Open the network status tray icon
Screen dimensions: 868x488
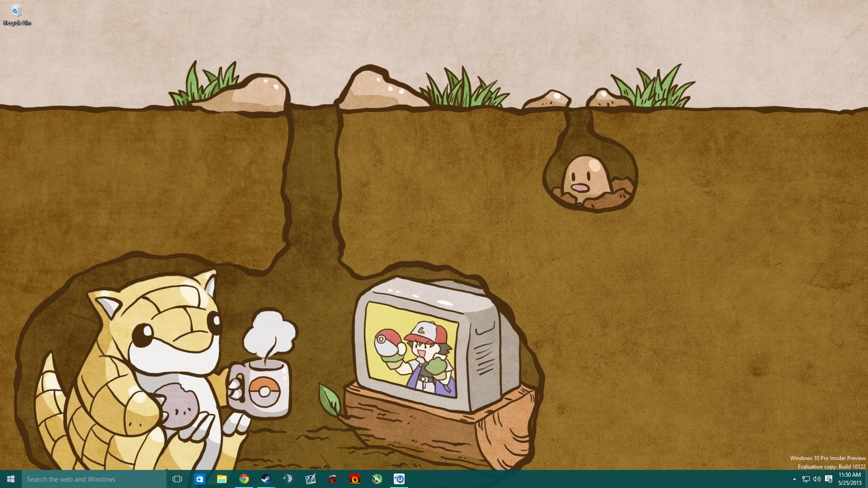[x=806, y=479]
